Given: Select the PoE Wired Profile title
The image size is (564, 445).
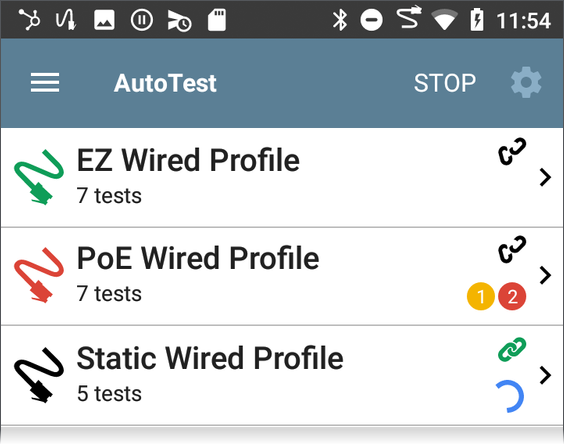Looking at the screenshot, I should coord(198,258).
